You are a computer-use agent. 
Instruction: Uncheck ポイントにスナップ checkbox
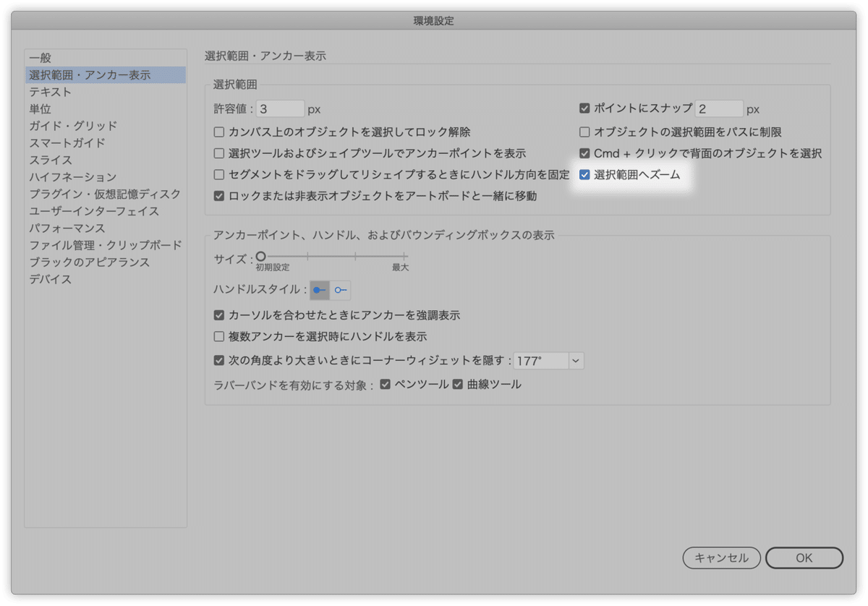click(584, 108)
